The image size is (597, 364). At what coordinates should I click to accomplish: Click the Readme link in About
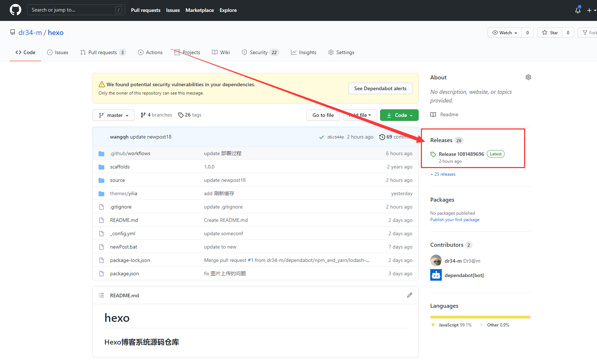[x=444, y=114]
